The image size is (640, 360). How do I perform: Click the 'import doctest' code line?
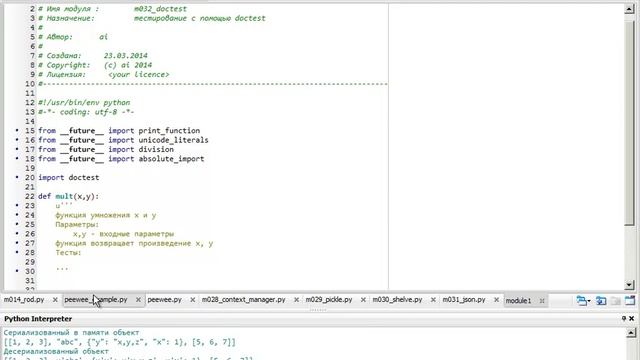[69, 178]
